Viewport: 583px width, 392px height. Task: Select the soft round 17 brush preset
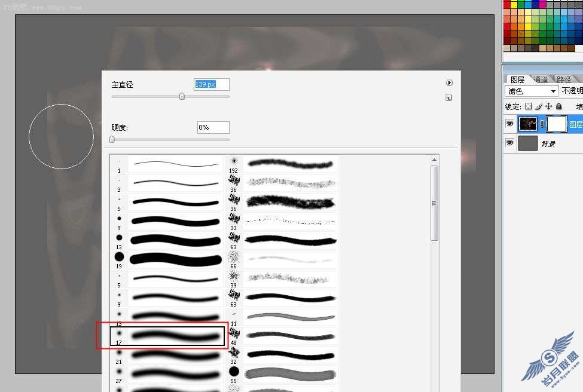point(167,336)
